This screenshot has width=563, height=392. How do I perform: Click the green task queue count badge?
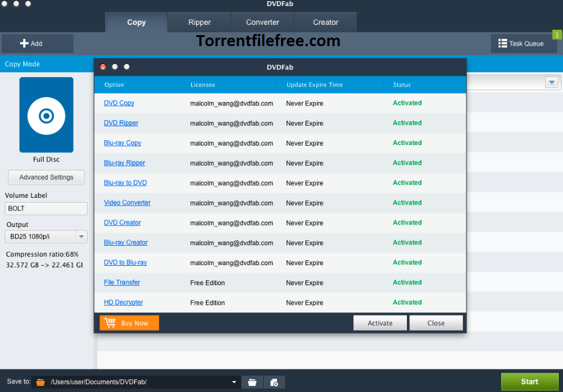(557, 35)
